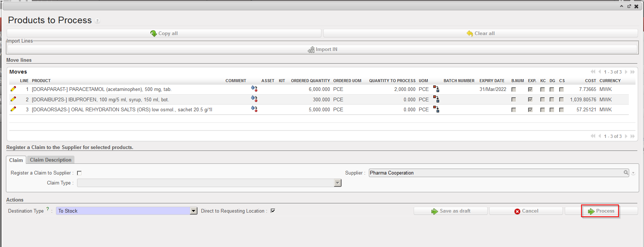Image resolution: width=644 pixels, height=247 pixels.
Task: Edit the PARACETAMOL line pencil icon
Action: 13,89
